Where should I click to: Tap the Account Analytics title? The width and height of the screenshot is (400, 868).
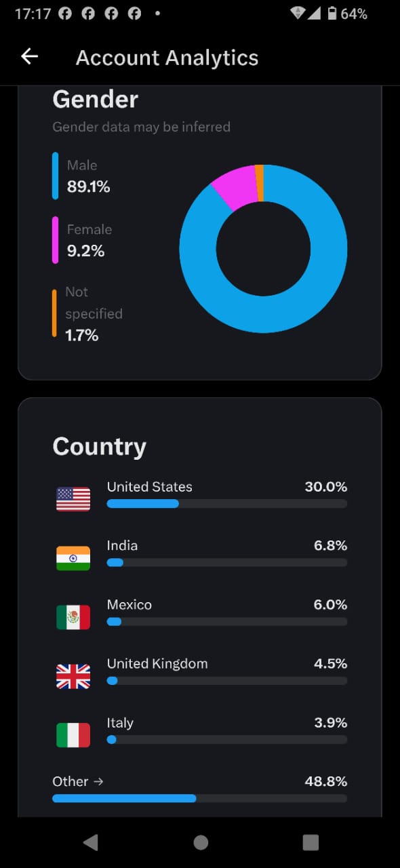tap(167, 58)
